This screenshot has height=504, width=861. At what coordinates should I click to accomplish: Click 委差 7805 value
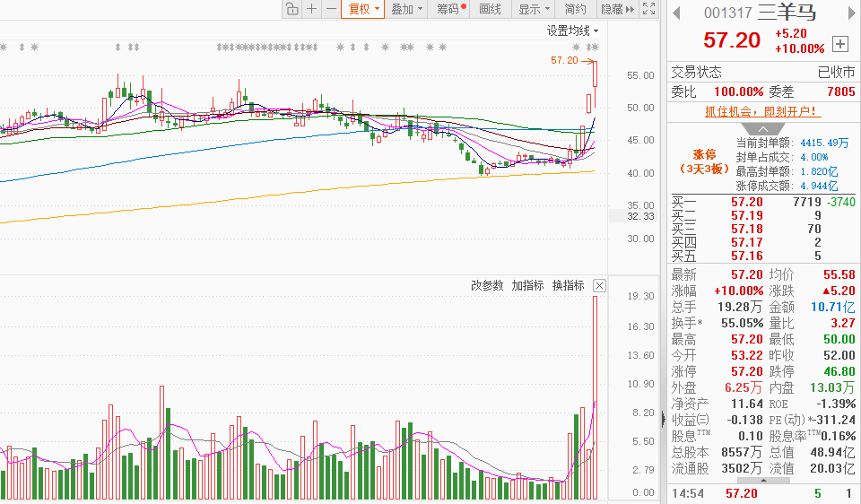pos(841,91)
